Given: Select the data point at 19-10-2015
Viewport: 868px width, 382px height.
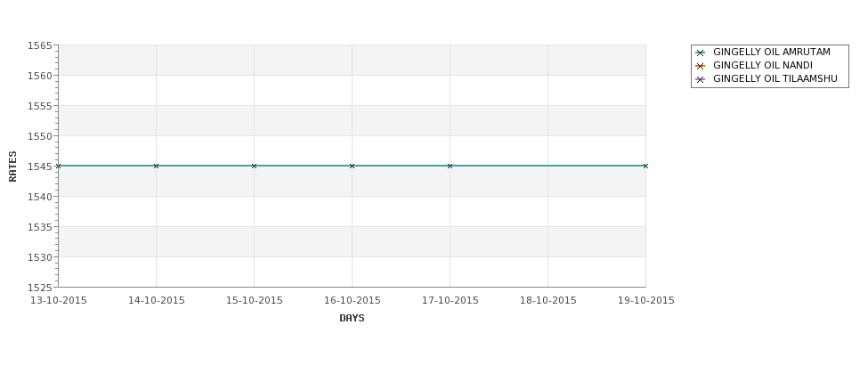Looking at the screenshot, I should coord(645,166).
